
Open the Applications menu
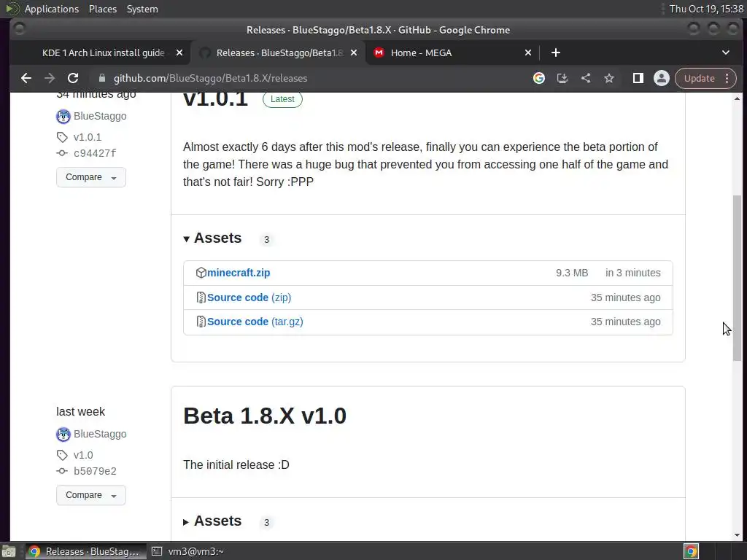[52, 9]
